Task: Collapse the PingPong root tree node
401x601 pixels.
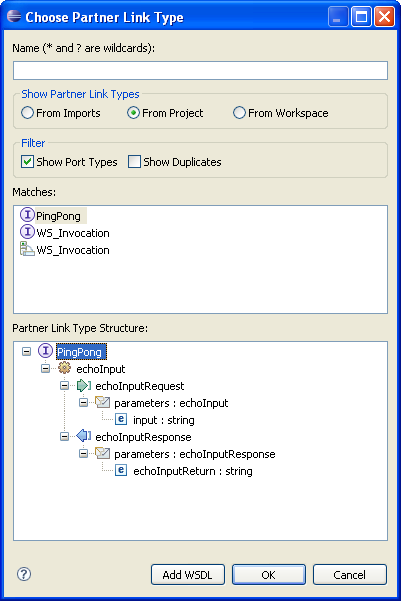Action: (26, 351)
